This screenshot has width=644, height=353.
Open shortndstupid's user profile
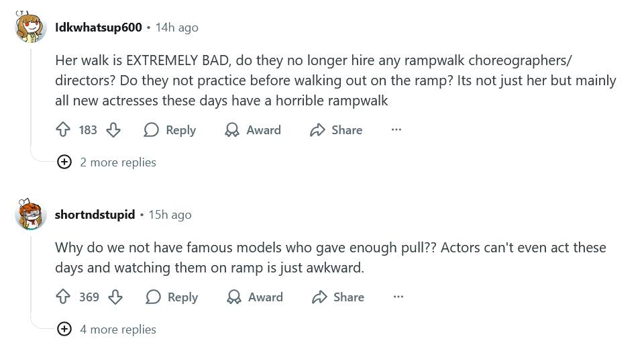click(x=95, y=215)
